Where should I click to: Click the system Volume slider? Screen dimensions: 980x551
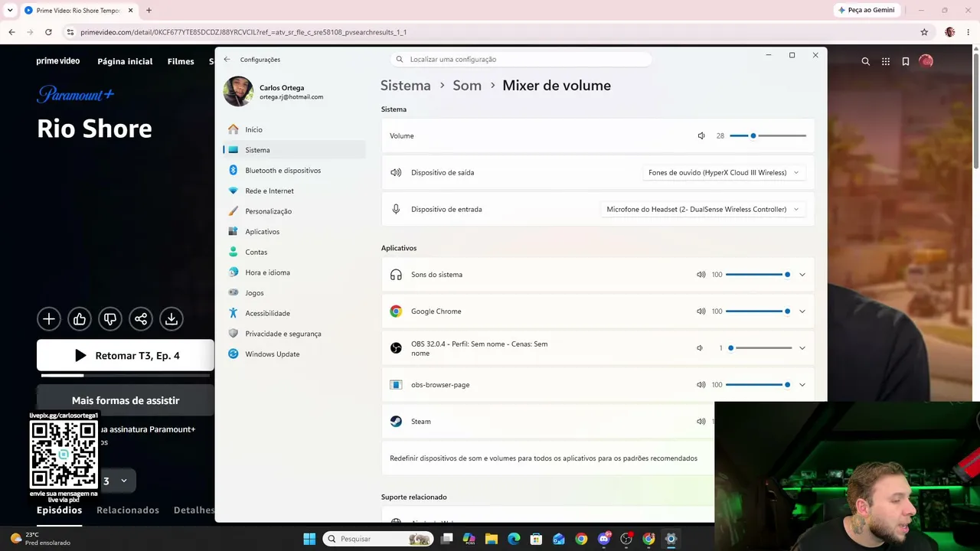coord(768,136)
